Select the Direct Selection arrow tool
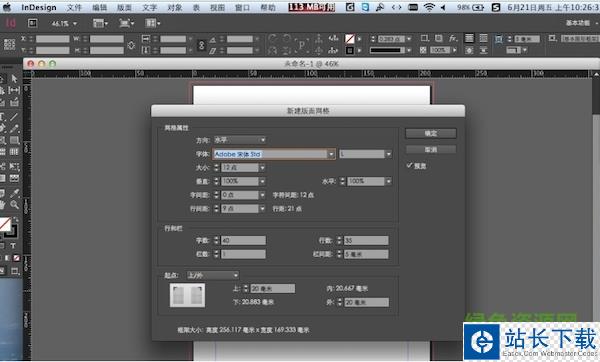Image resolution: width=600 pixels, height=362 pixels. pos(14,79)
